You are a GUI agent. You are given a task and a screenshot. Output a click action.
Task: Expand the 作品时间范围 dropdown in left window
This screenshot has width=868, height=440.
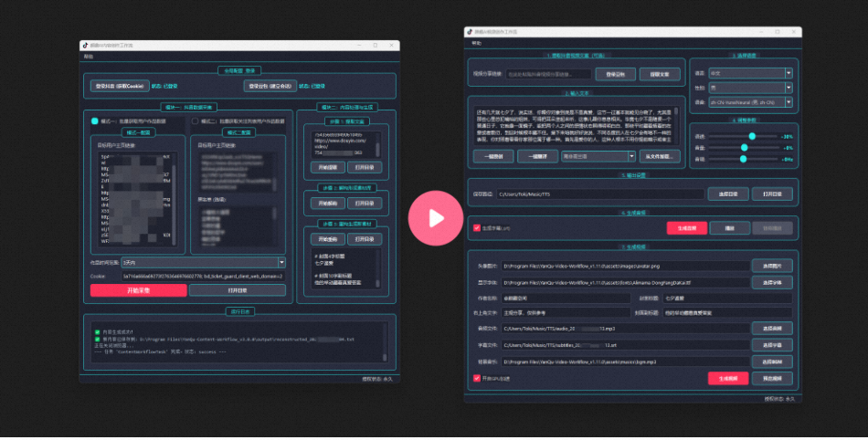tap(281, 263)
